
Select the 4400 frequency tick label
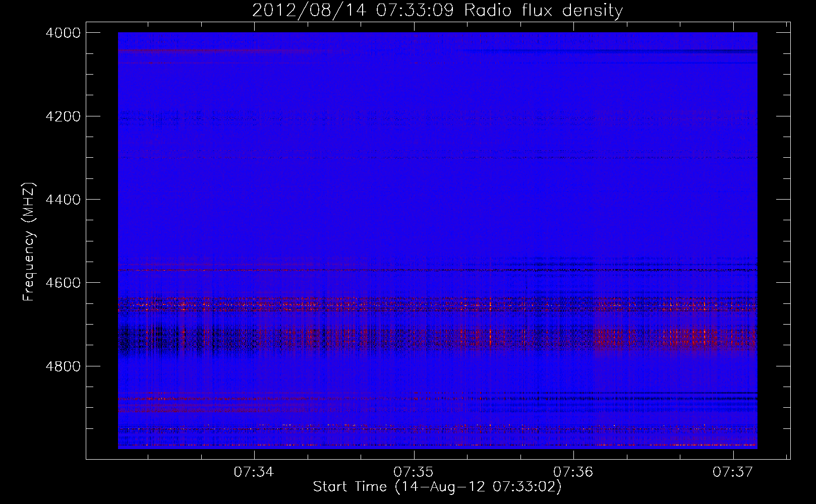click(x=63, y=200)
